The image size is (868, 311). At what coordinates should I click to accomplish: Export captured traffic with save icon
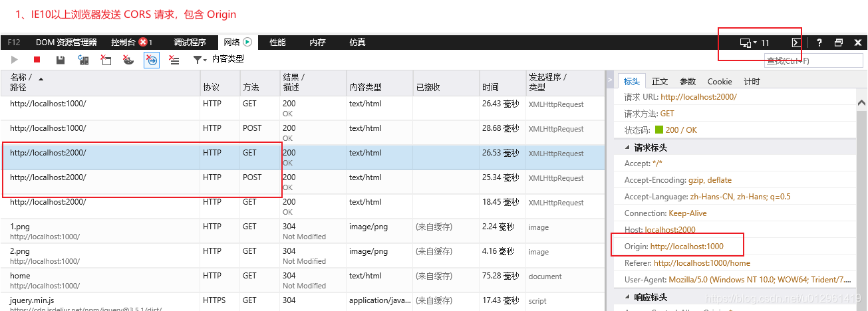pyautogui.click(x=61, y=60)
